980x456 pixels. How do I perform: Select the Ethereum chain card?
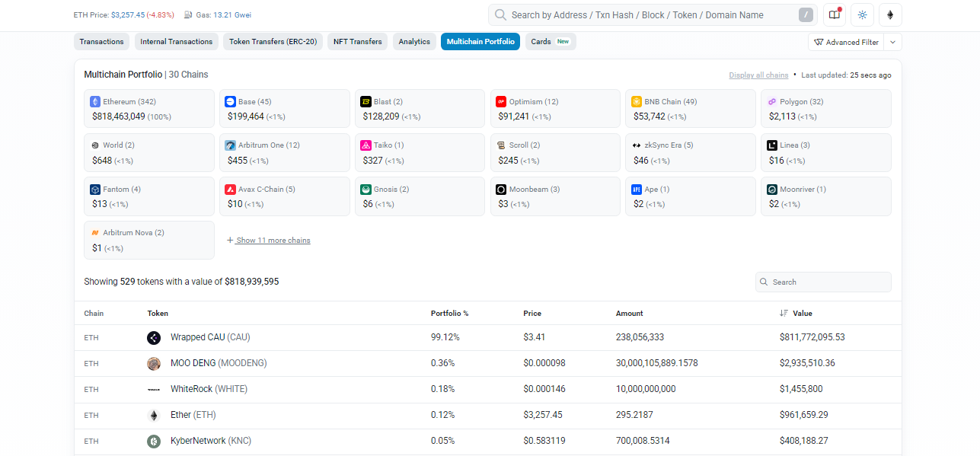pyautogui.click(x=149, y=109)
